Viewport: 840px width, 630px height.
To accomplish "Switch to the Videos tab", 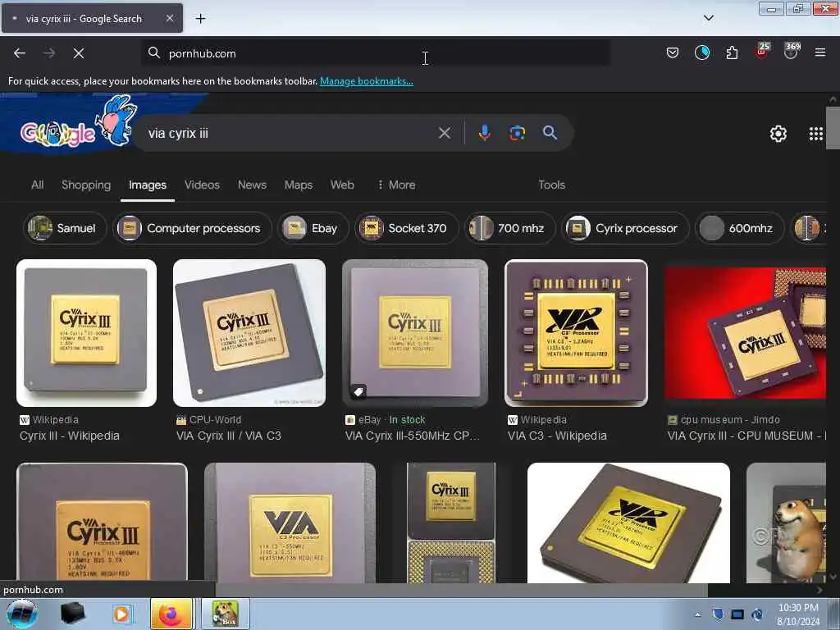I will (202, 185).
